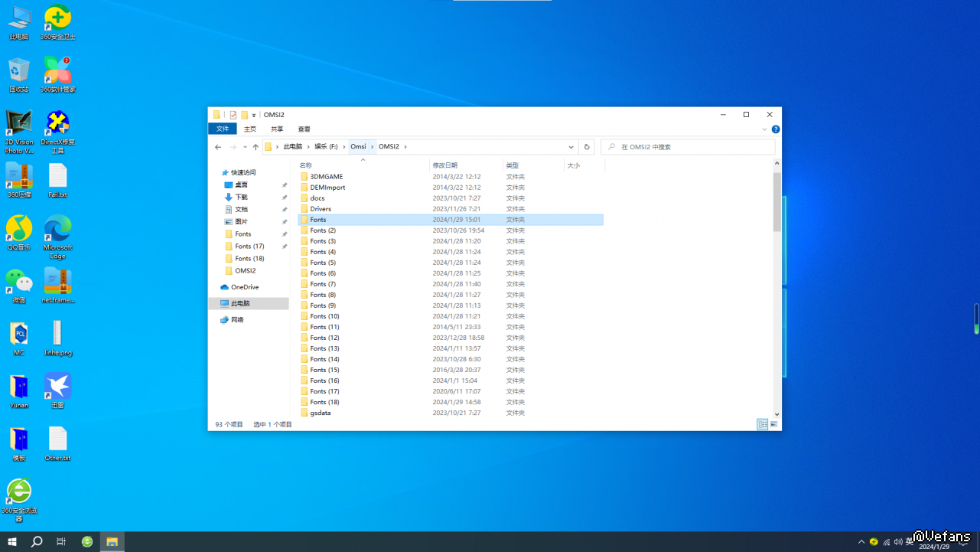Screen dimensions: 980x552
Task: Open the recent locations dropdown arrow
Action: click(245, 147)
